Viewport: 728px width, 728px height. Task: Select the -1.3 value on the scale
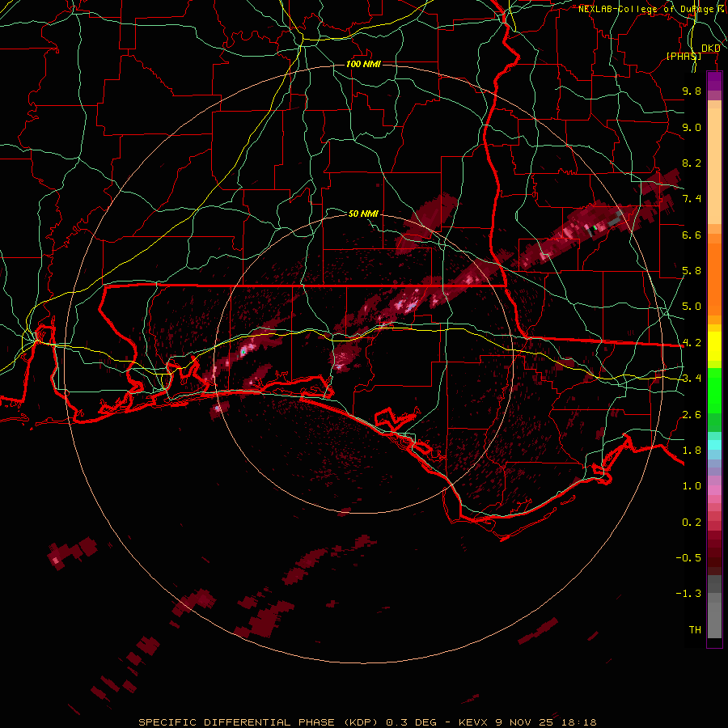[x=688, y=594]
